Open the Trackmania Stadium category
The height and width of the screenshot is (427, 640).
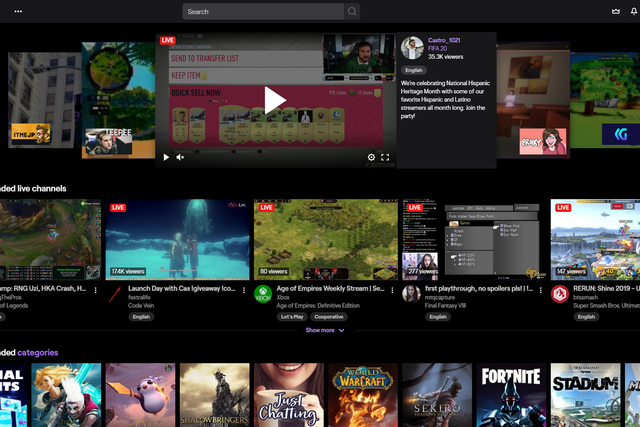pos(585,395)
